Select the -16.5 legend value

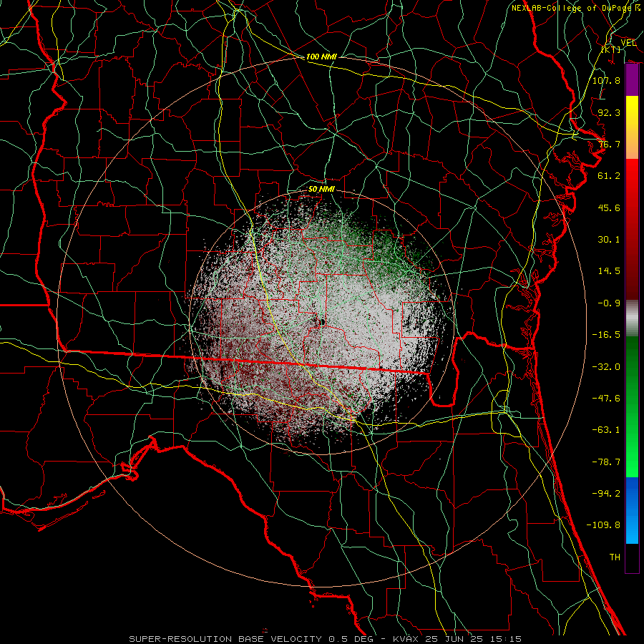coord(606,335)
